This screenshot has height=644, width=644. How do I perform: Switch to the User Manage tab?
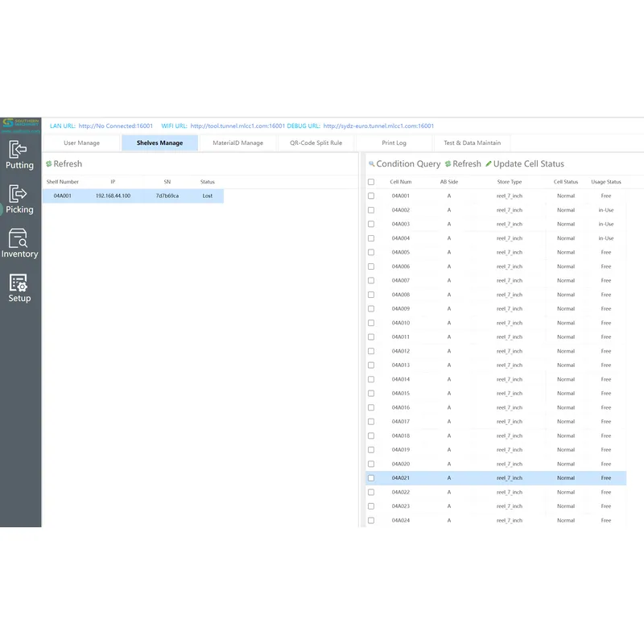point(82,143)
